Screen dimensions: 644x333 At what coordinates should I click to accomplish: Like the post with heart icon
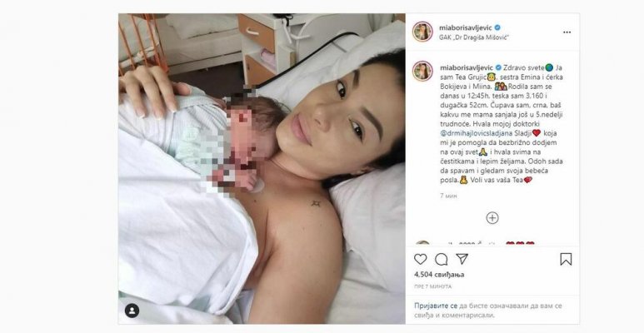[420, 259]
